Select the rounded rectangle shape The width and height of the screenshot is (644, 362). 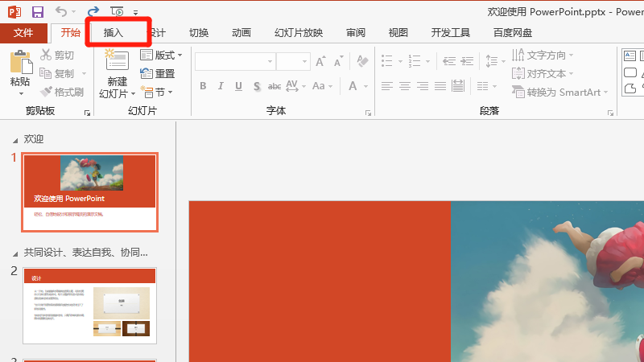click(630, 72)
